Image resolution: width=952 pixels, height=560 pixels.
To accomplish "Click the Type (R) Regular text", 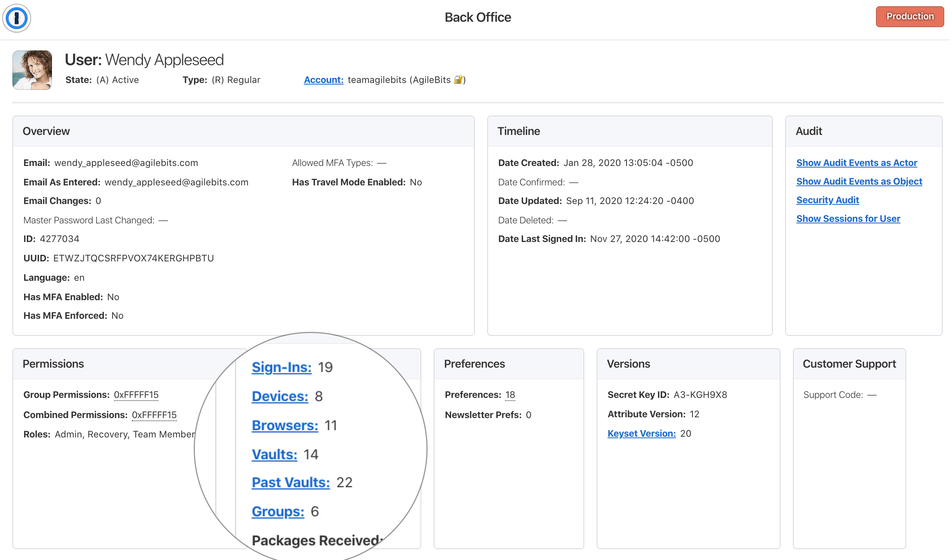I will pyautogui.click(x=222, y=80).
